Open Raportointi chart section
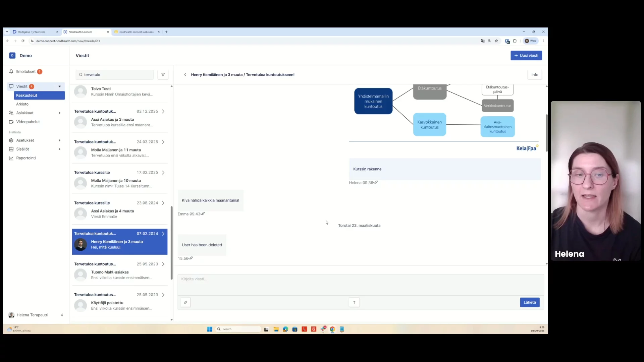Image resolution: width=644 pixels, height=362 pixels. tap(26, 158)
